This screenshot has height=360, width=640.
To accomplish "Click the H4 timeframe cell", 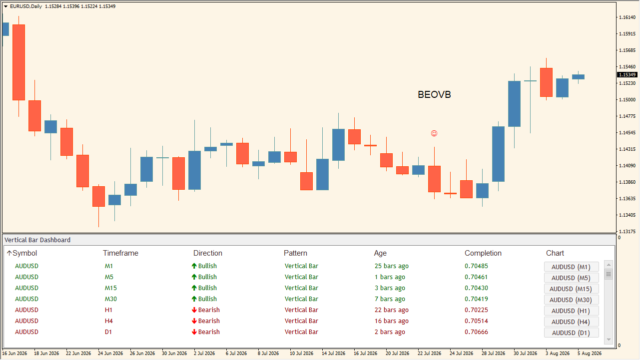I will coord(109,321).
